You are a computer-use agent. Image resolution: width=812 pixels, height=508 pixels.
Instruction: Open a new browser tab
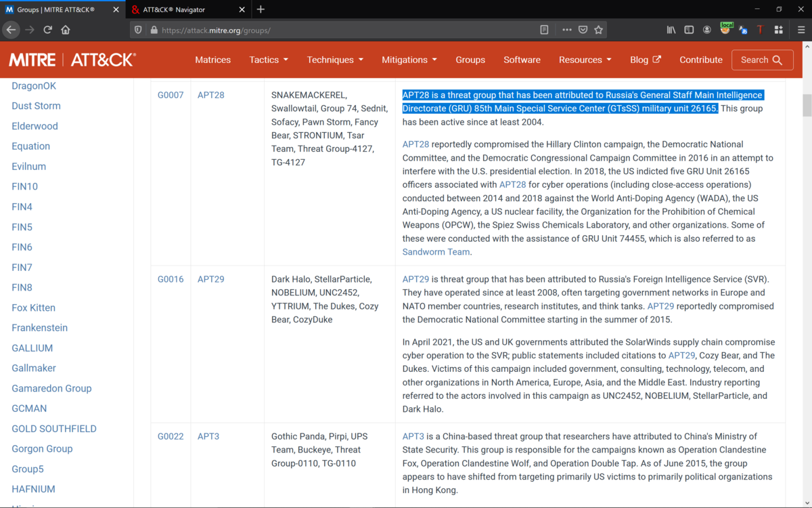pyautogui.click(x=261, y=9)
